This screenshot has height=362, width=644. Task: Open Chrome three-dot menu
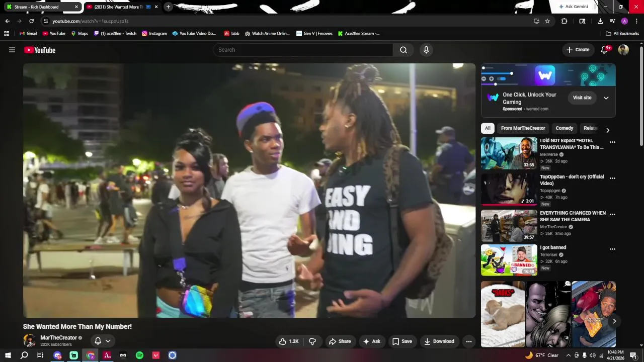(x=636, y=21)
